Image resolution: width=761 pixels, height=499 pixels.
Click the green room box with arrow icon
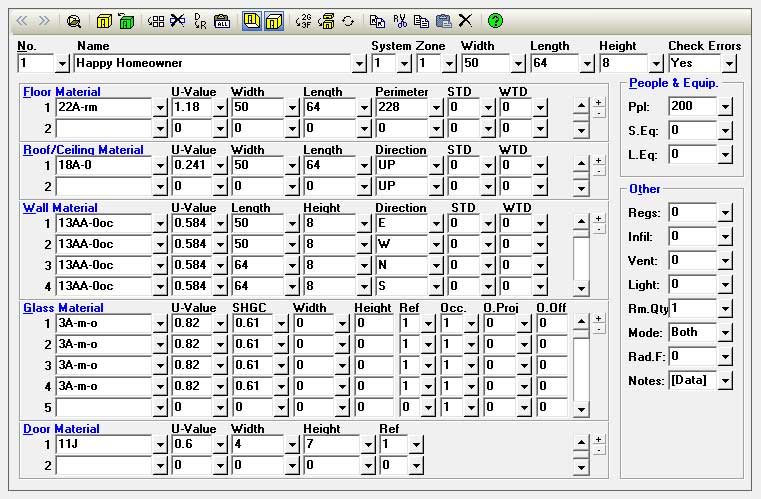[x=126, y=21]
